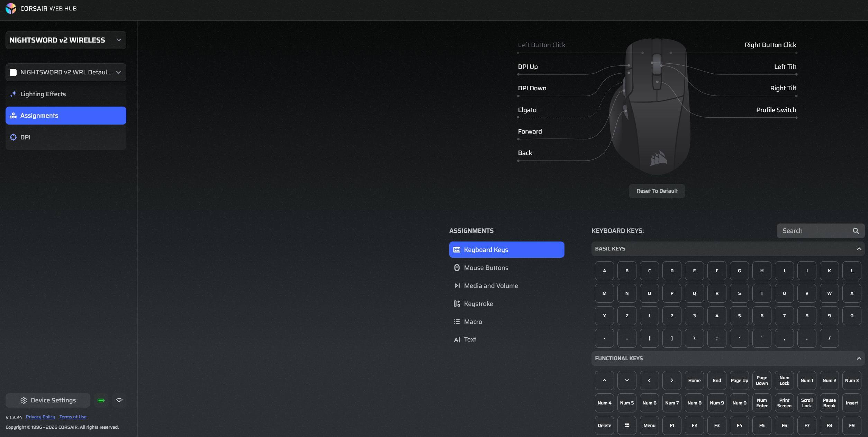This screenshot has width=868, height=437.
Task: Choose the Pause Break key
Action: pyautogui.click(x=829, y=403)
